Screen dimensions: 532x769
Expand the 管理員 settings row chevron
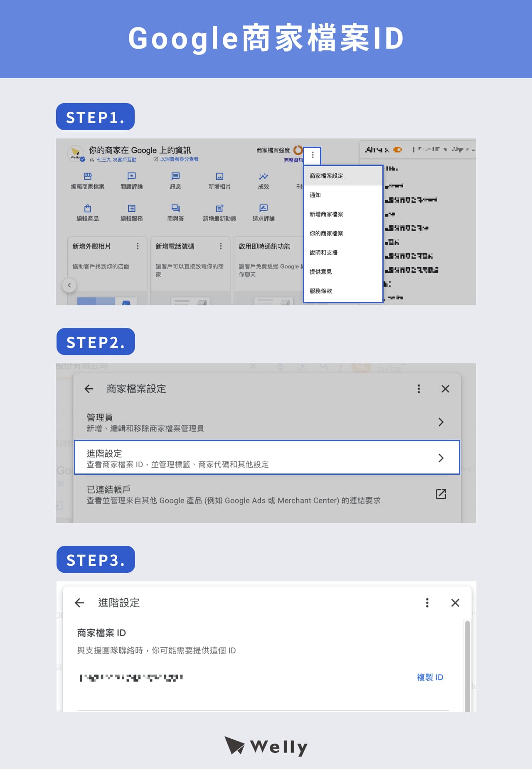coord(441,422)
